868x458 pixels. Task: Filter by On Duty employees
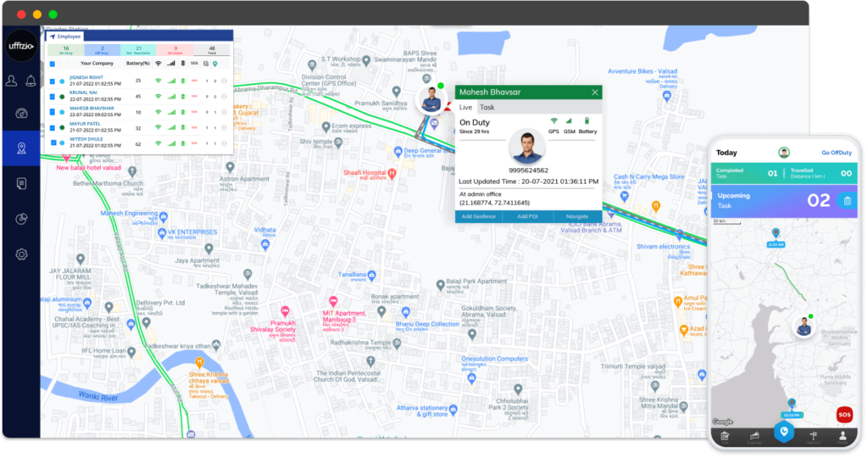click(66, 50)
